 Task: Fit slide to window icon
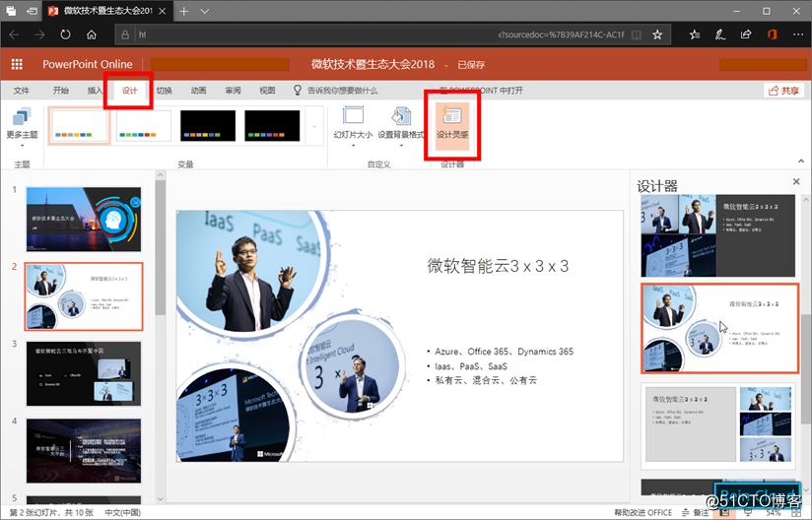click(x=797, y=512)
